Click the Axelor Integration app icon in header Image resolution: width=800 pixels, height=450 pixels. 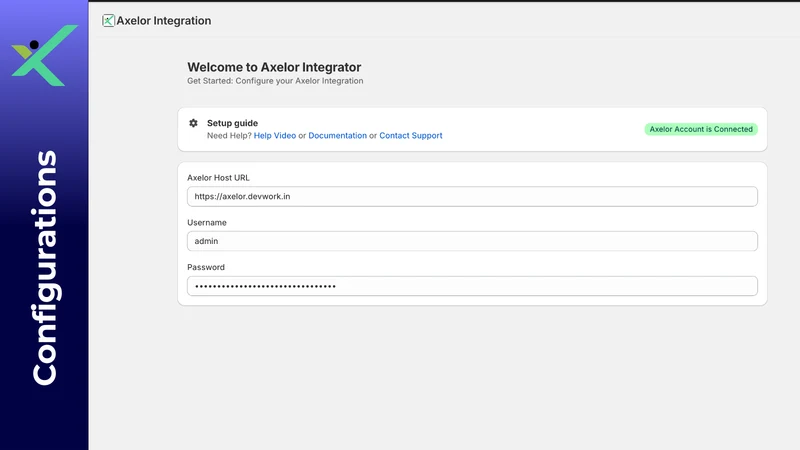point(108,20)
